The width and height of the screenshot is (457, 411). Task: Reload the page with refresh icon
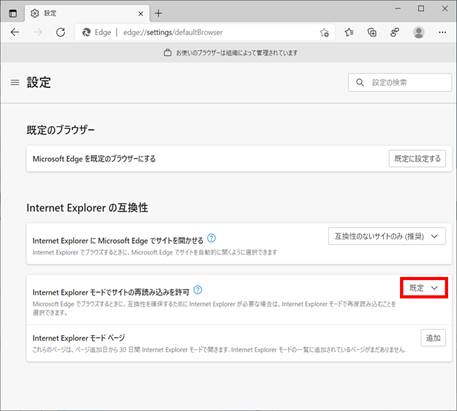pyautogui.click(x=60, y=32)
